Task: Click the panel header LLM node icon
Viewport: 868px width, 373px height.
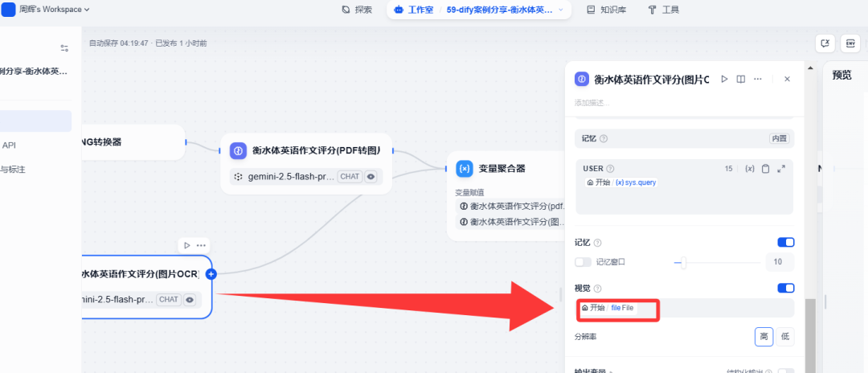Action: click(x=582, y=79)
